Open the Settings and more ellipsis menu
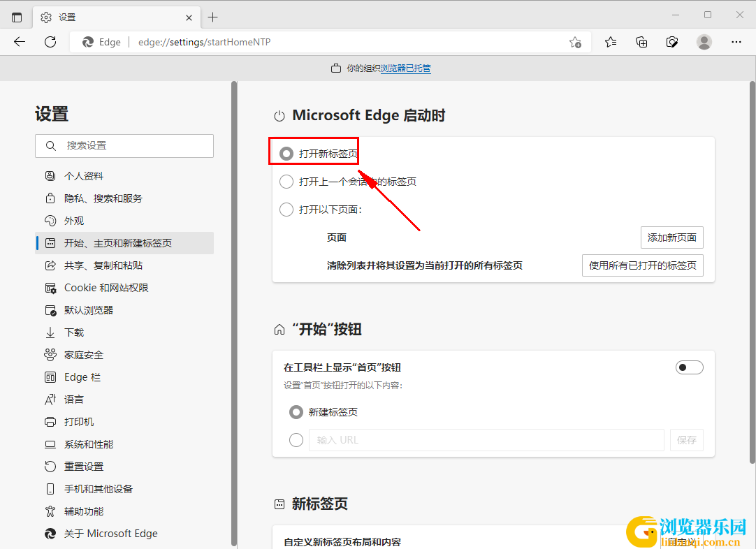Image resolution: width=756 pixels, height=549 pixels. (736, 42)
